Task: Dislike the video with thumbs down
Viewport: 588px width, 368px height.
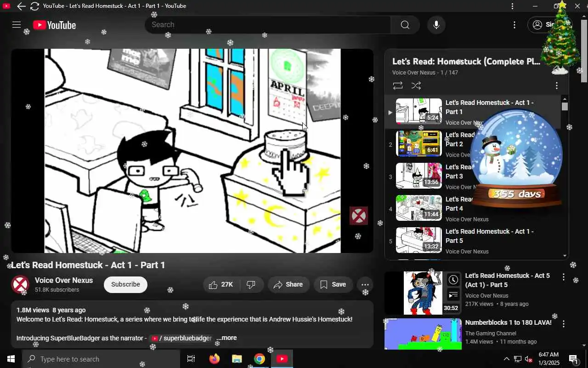Action: click(x=251, y=285)
